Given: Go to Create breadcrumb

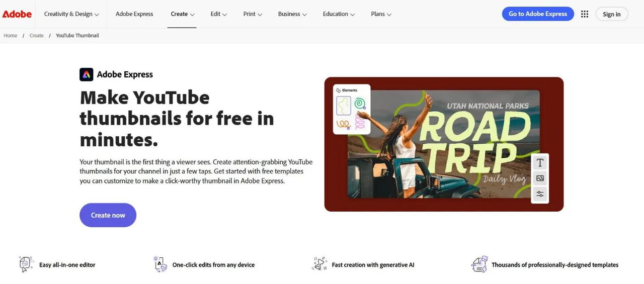Looking at the screenshot, I should click(36, 36).
